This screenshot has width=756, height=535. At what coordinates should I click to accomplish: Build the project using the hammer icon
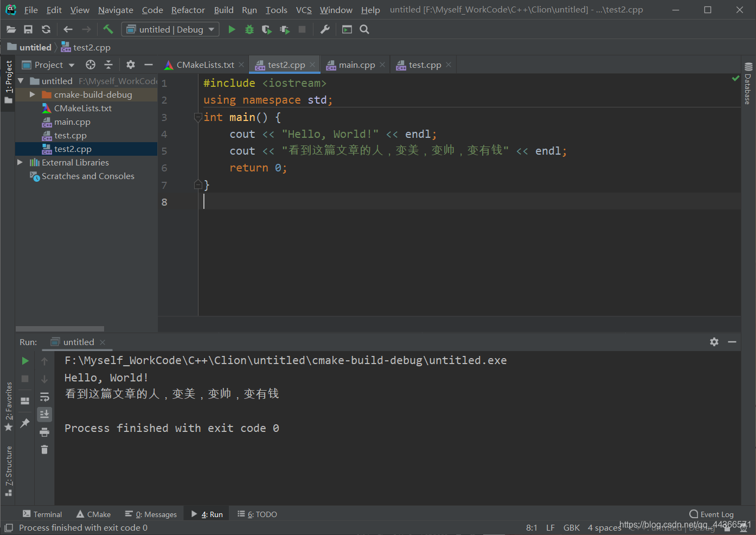[108, 29]
